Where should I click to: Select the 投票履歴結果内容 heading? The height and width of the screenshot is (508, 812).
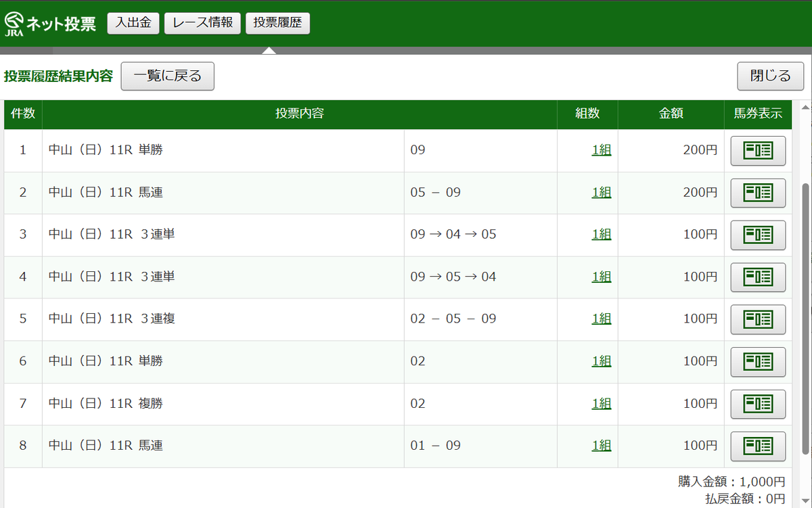tap(58, 76)
